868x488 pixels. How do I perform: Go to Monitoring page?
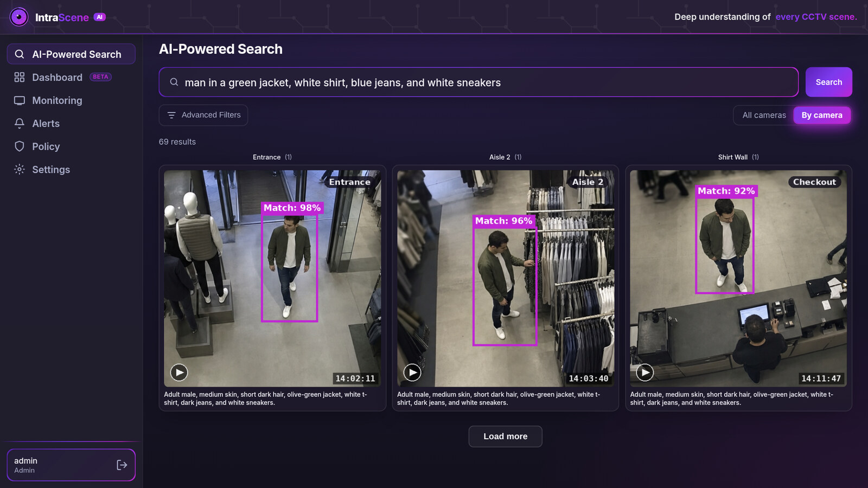pyautogui.click(x=71, y=100)
